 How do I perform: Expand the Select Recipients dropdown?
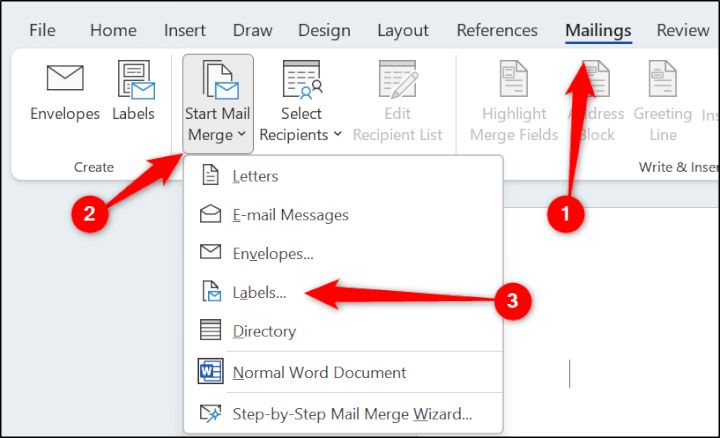(301, 103)
